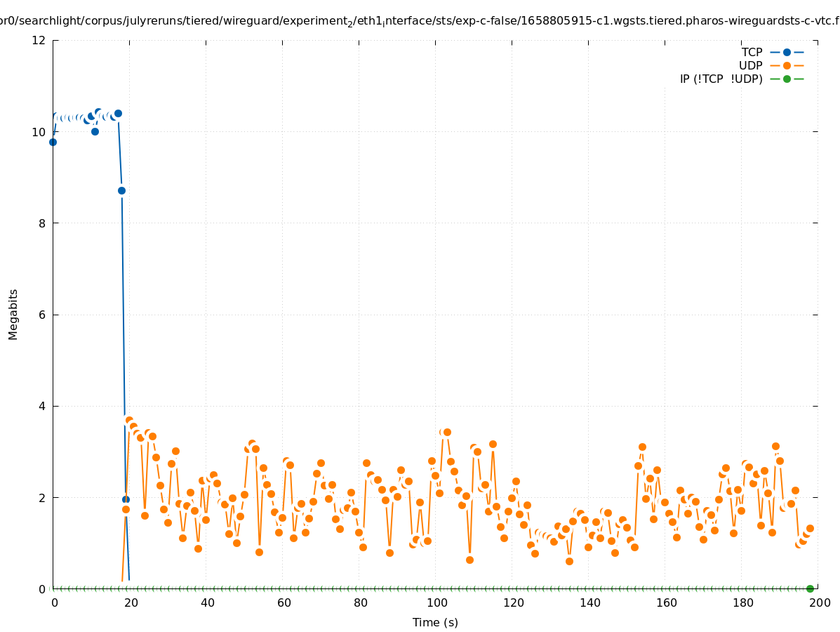Click the last orange UDP point on the right
Viewport: 840px width, 632px height.
click(x=810, y=528)
